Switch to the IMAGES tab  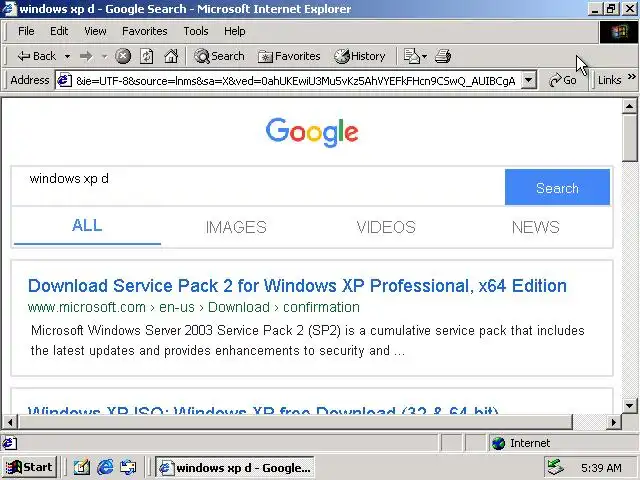tap(236, 227)
